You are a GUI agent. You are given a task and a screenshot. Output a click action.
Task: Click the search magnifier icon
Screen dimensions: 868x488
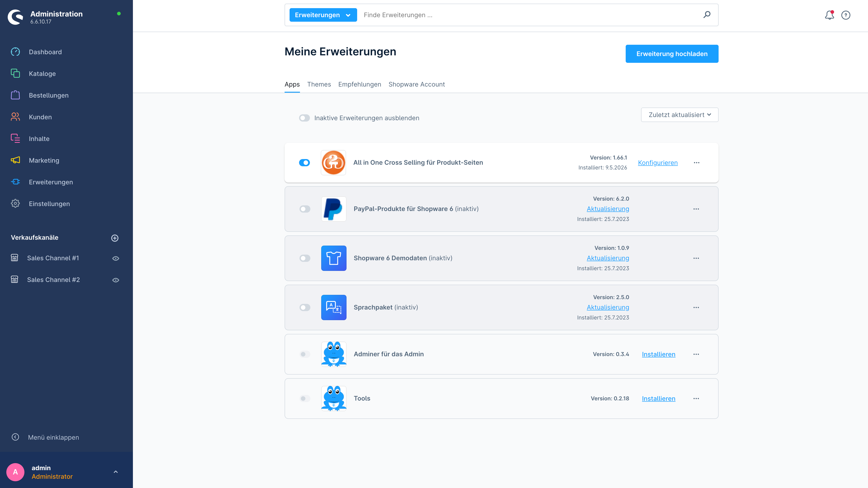pos(707,15)
